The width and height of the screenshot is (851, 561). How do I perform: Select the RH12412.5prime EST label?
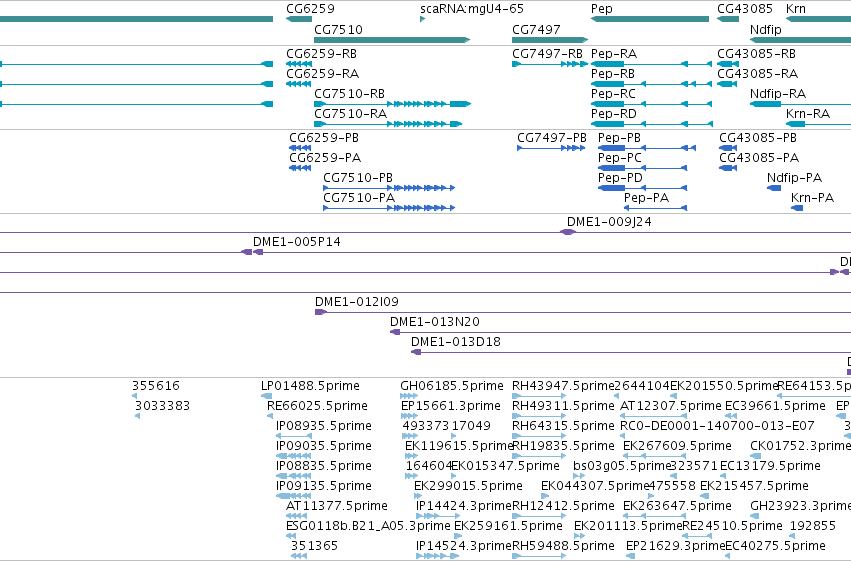pos(563,506)
